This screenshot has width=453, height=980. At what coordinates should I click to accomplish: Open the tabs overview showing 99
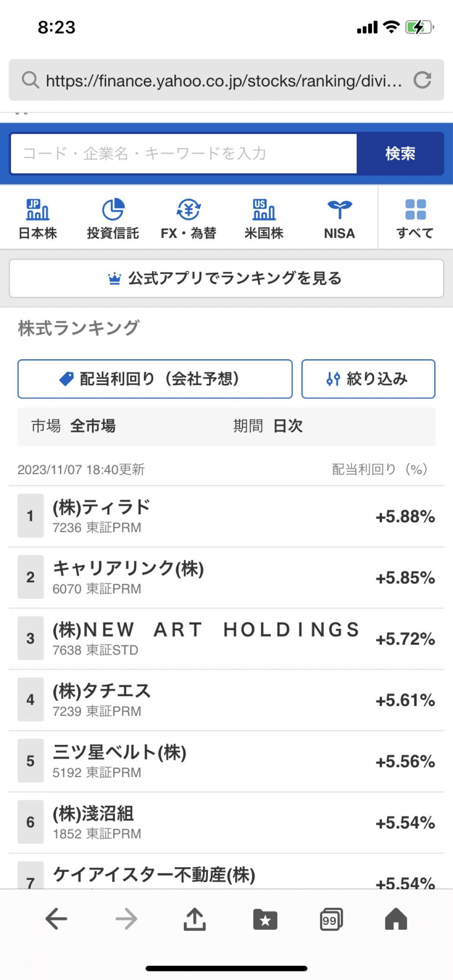[331, 920]
